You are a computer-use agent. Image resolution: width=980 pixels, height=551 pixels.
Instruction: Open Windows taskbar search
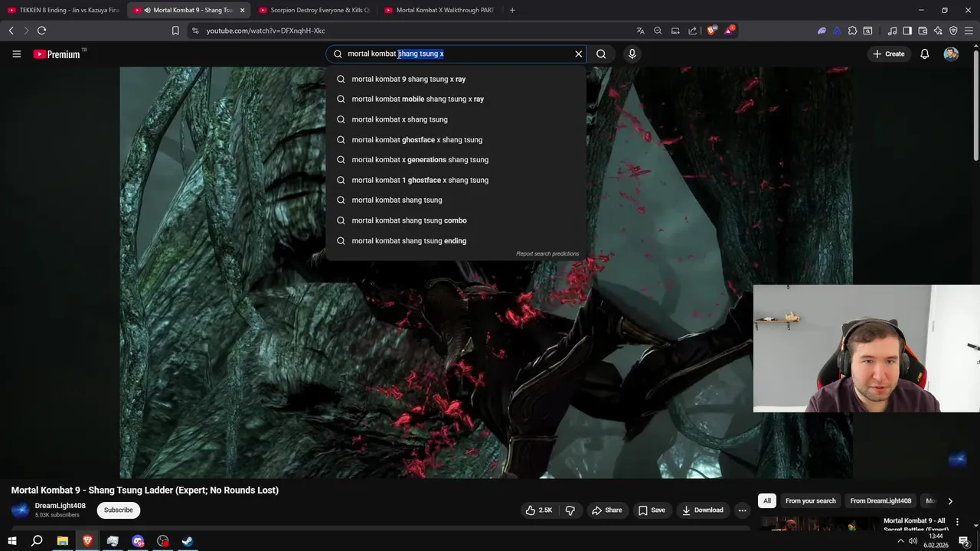coord(37,541)
